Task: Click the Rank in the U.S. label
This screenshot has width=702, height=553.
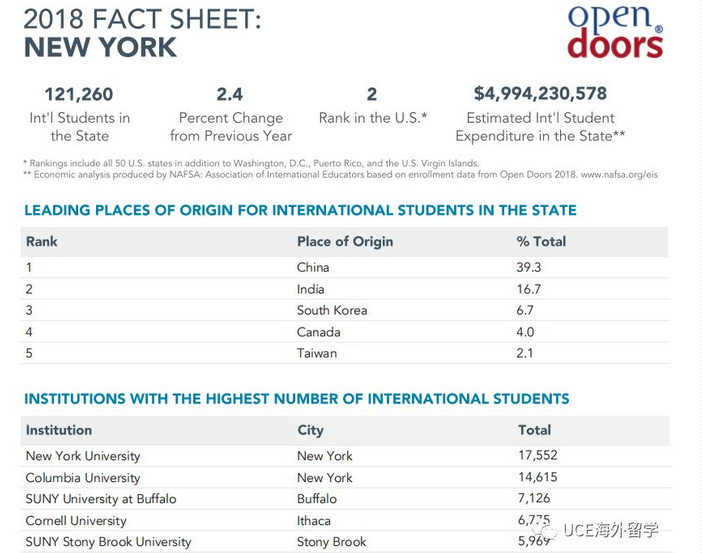Action: [373, 118]
